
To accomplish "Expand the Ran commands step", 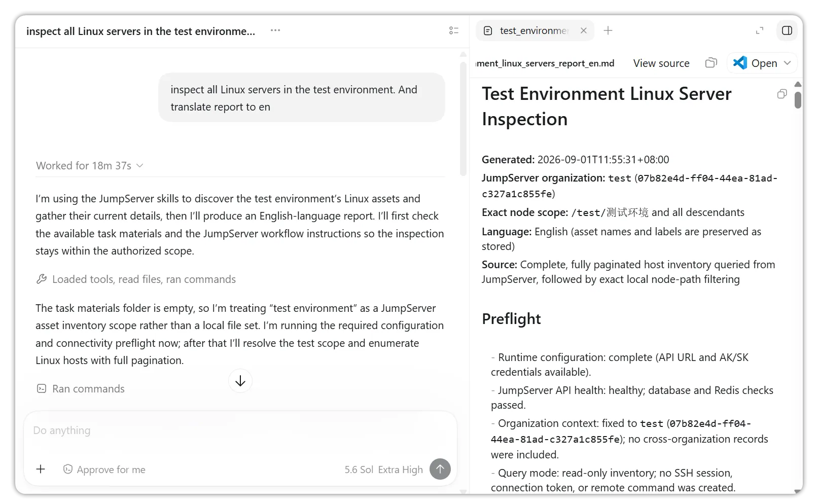I will click(x=81, y=389).
